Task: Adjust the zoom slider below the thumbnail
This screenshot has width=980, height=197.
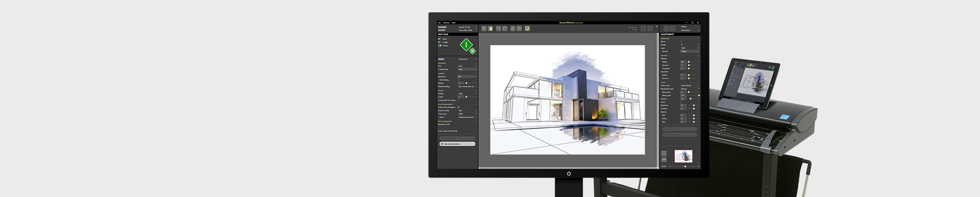Action: (685, 166)
